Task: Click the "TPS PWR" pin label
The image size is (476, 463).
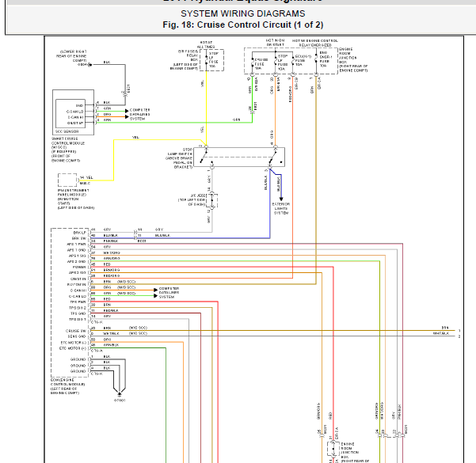Action: click(78, 302)
